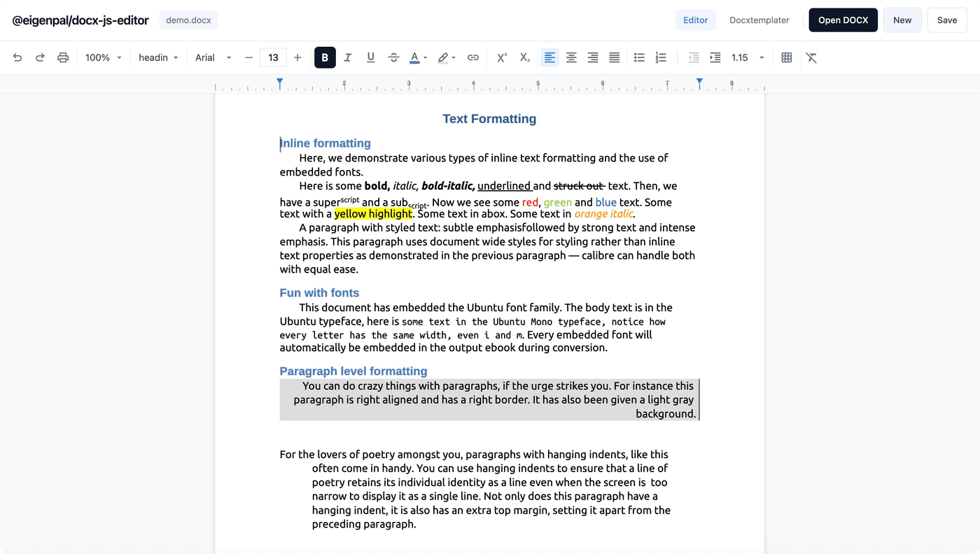Toggle bold formatting off

click(x=325, y=57)
